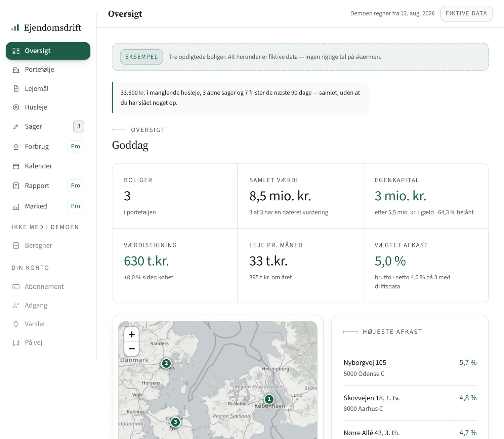Click the Goddag greeting heading
Image resolution: width=504 pixels, height=439 pixels.
[130, 145]
